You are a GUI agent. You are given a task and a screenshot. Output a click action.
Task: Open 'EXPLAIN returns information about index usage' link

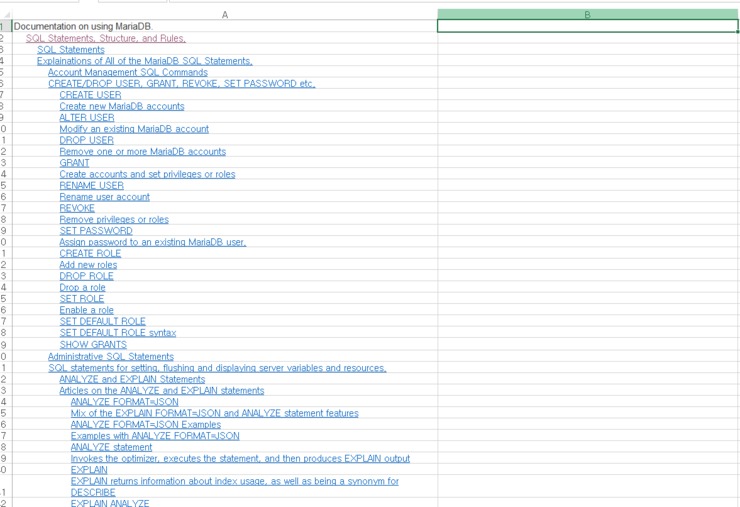point(235,486)
